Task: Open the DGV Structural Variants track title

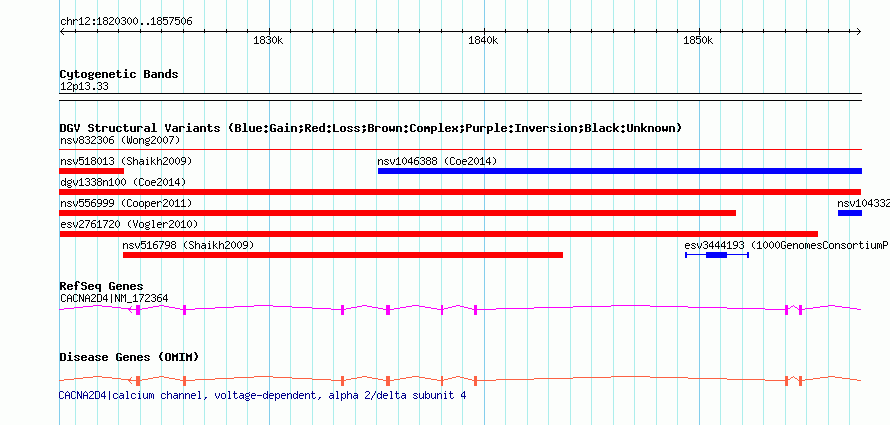Action: point(371,128)
